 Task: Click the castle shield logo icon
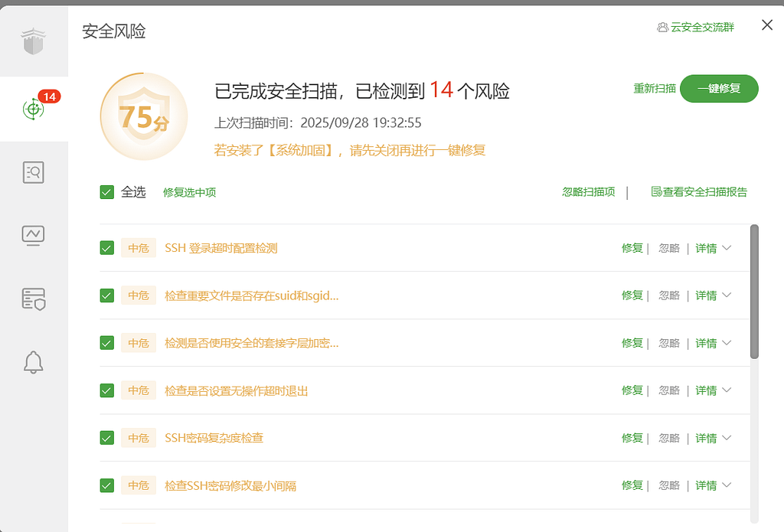34,41
